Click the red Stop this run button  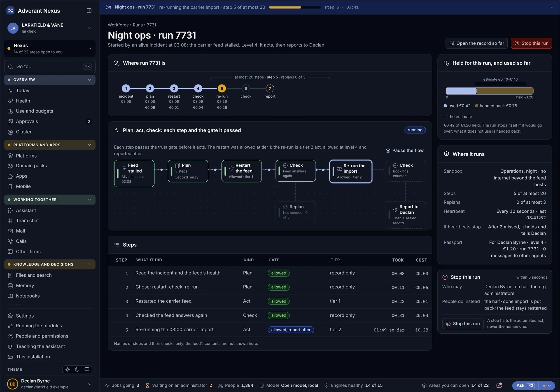[531, 43]
